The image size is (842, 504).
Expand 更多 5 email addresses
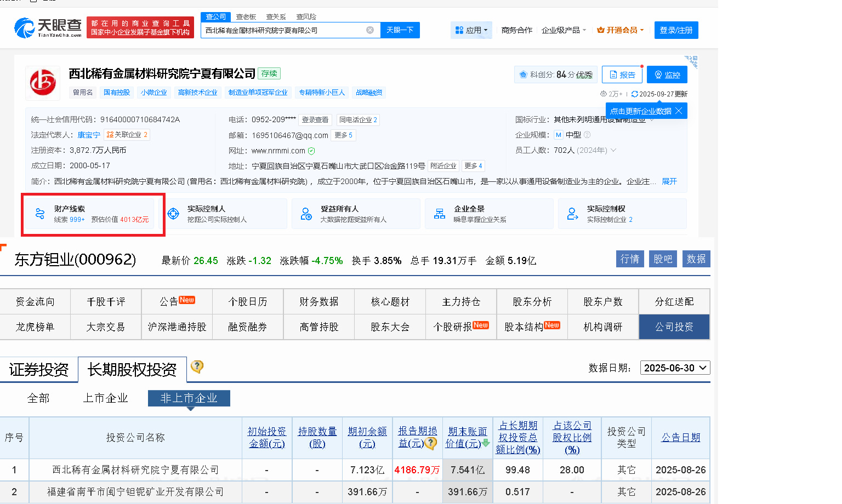[x=344, y=135]
